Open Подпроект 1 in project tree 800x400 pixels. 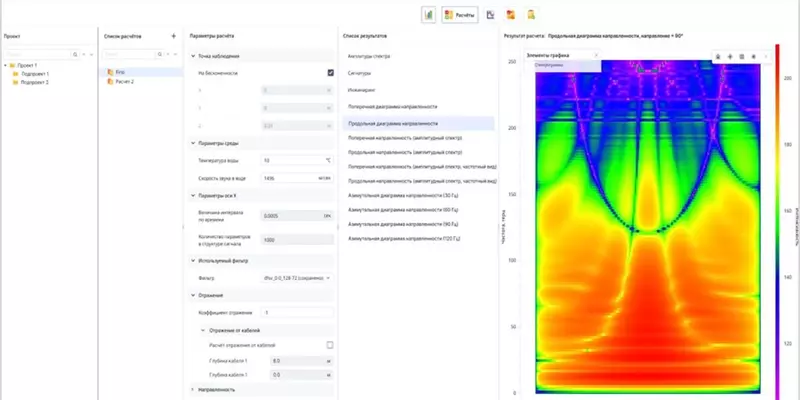click(35, 74)
